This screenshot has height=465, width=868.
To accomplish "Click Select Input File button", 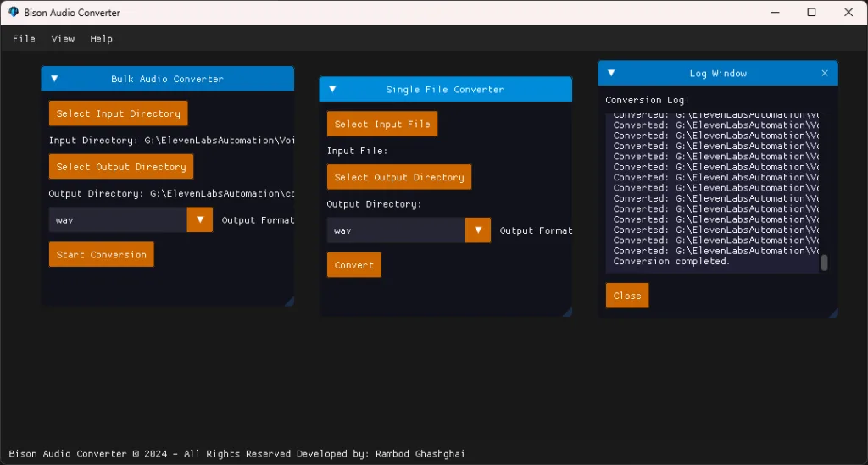I will tap(382, 124).
